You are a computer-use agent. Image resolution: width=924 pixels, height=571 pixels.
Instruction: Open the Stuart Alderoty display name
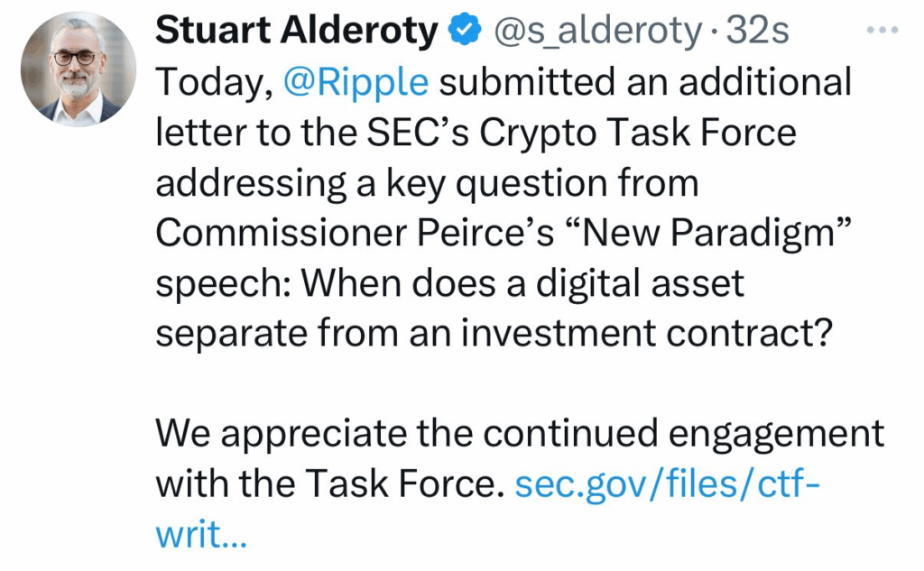point(297,30)
